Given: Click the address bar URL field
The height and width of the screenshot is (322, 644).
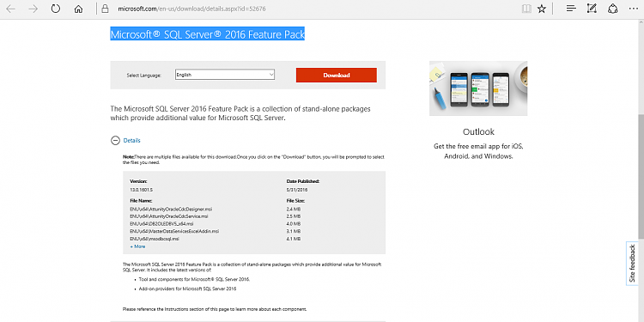Looking at the screenshot, I should 191,9.
